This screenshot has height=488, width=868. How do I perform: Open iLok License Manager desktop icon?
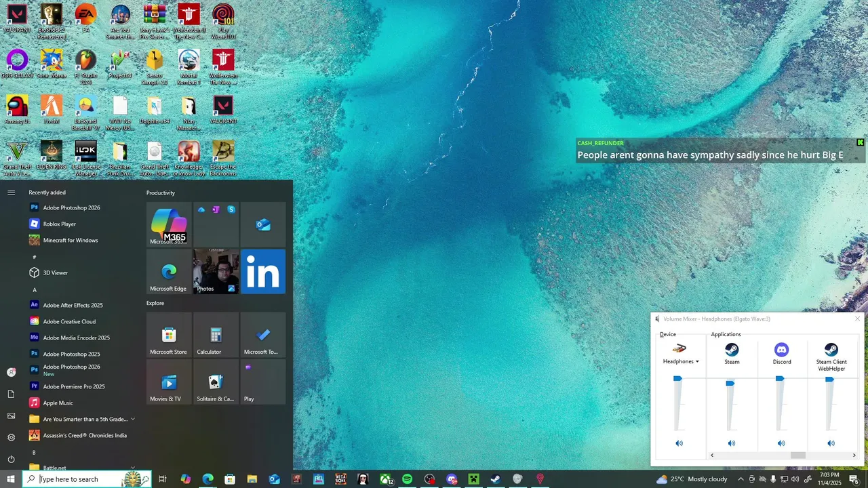coord(85,158)
